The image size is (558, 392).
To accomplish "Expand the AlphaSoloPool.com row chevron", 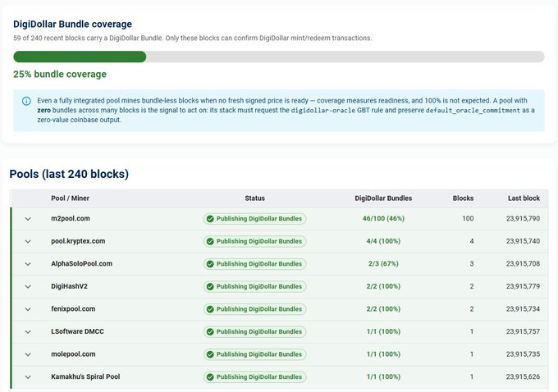I will 28,264.
